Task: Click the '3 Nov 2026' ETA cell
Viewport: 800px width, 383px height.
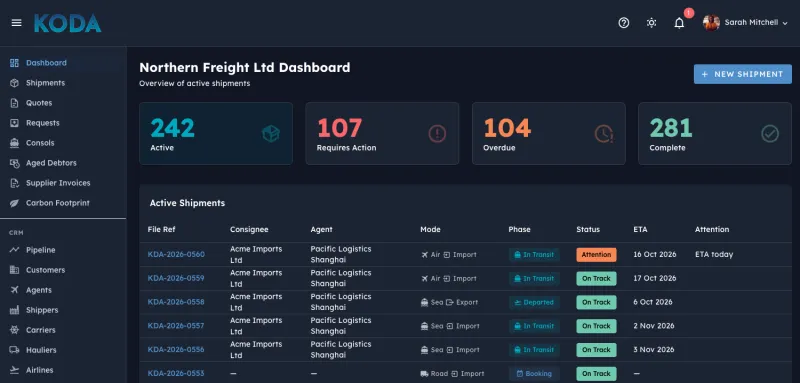Action: coord(654,349)
